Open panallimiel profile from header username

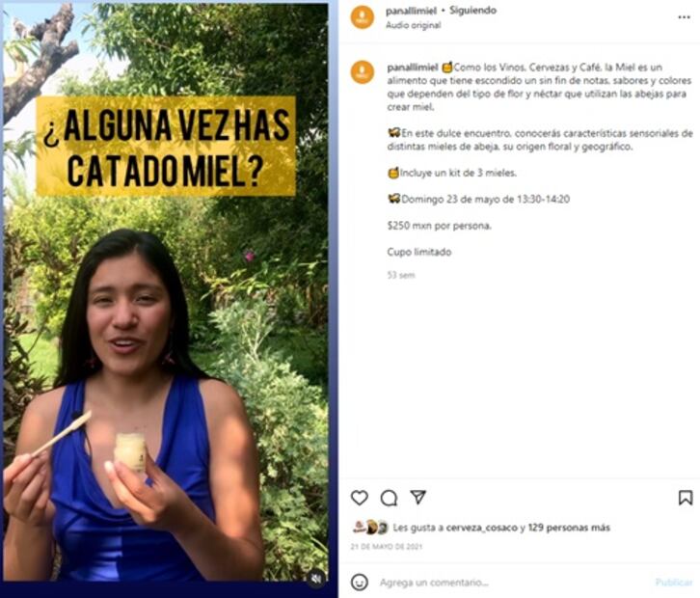(411, 11)
